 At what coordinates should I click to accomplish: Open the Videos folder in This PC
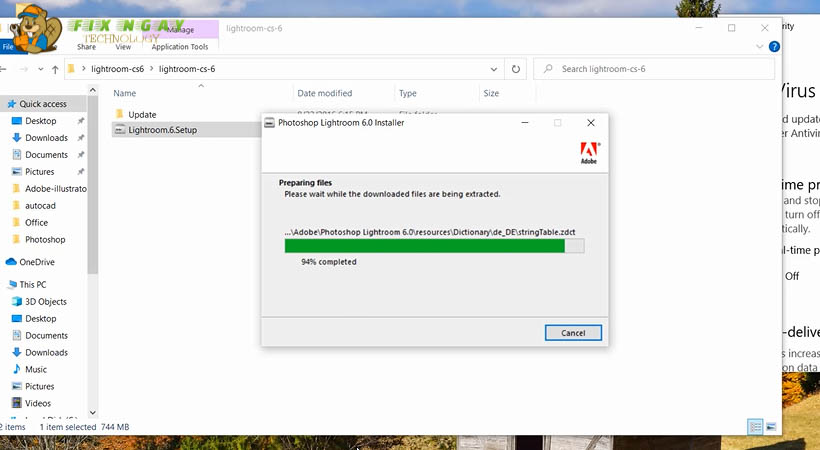point(38,403)
